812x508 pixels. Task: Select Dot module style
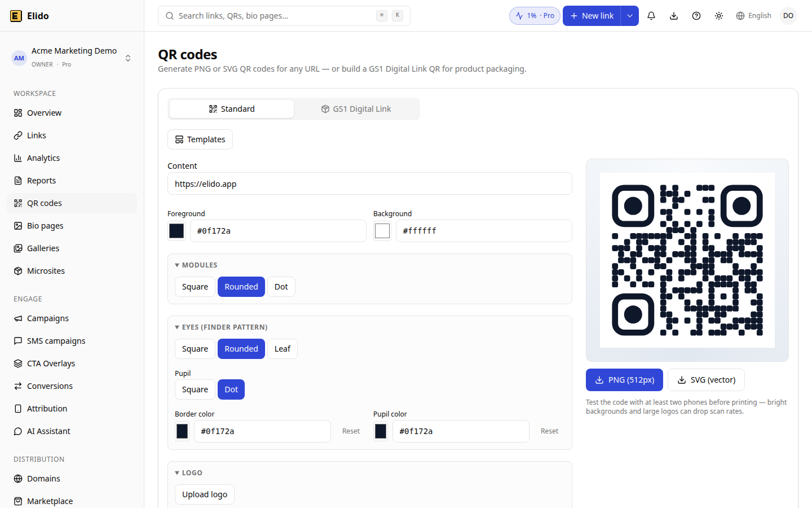281,287
